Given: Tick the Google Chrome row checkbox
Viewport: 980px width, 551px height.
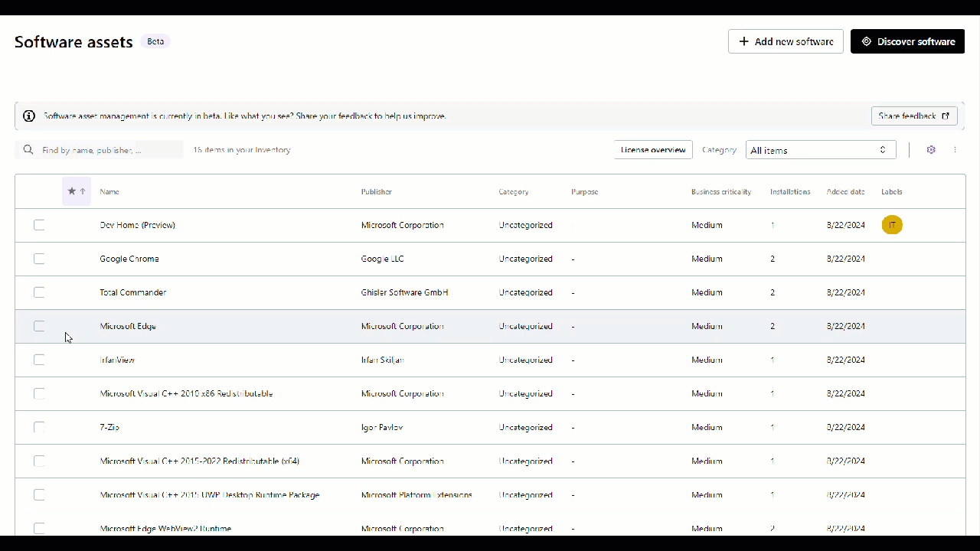Looking at the screenshot, I should click(x=39, y=259).
